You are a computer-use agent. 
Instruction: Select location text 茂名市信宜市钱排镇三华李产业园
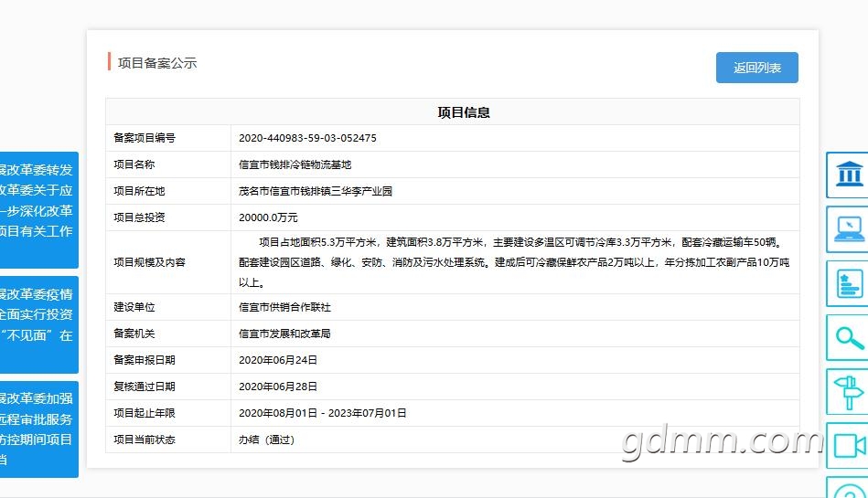316,192
